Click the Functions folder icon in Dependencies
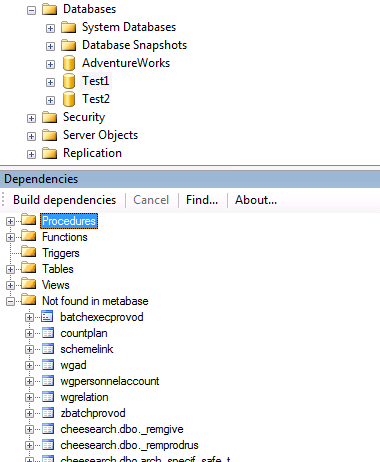This screenshot has width=380, height=462. (x=29, y=236)
